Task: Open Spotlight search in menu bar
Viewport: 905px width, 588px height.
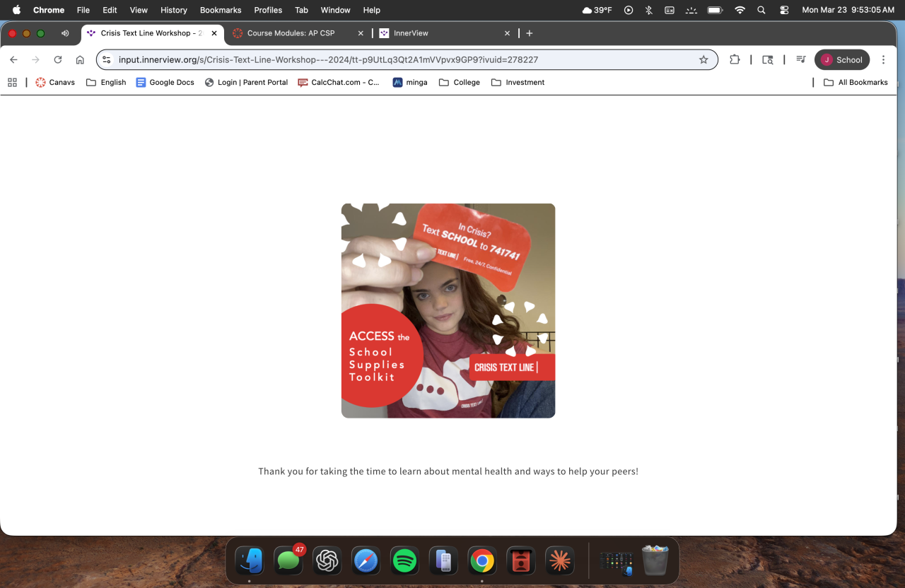Action: [761, 10]
